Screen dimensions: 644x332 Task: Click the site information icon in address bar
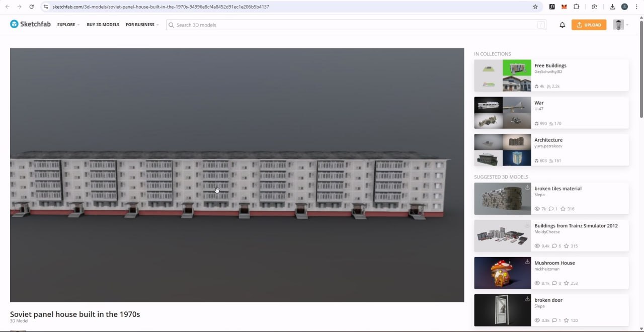pyautogui.click(x=46, y=7)
